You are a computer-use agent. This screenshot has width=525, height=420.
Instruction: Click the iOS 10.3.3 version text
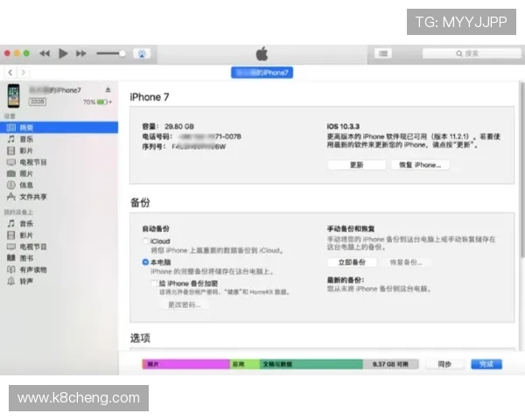pyautogui.click(x=343, y=127)
